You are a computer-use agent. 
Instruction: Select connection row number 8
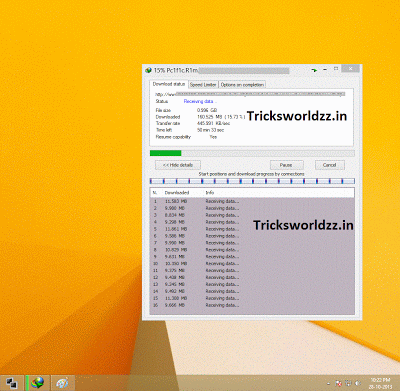click(x=252, y=250)
